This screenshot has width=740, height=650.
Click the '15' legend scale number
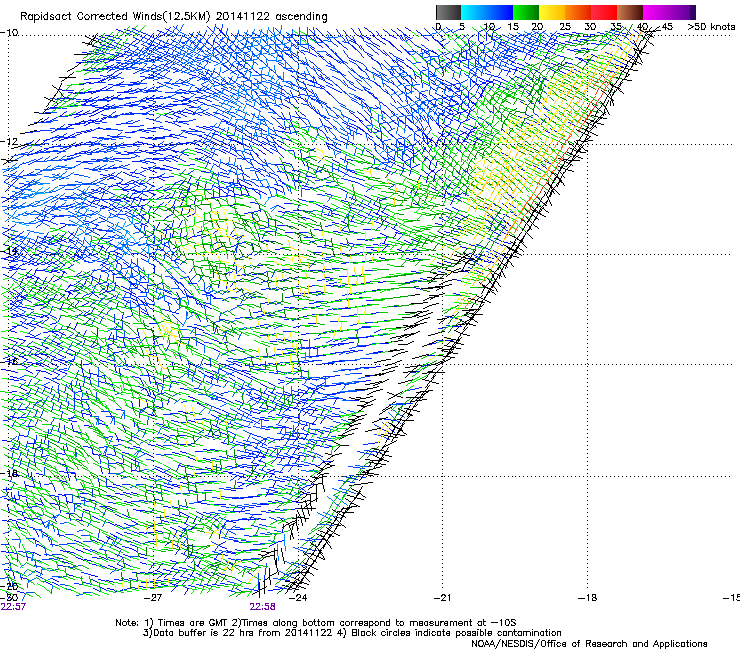[513, 26]
